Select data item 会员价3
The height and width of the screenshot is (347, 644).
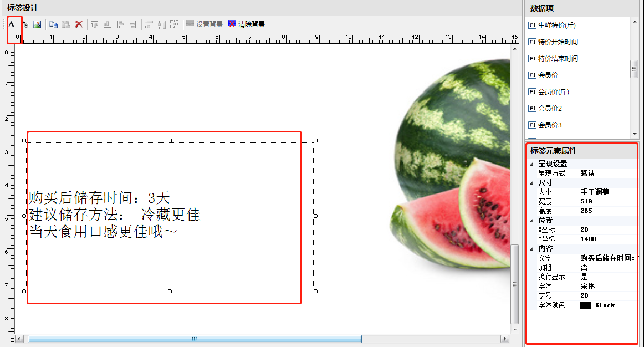550,125
